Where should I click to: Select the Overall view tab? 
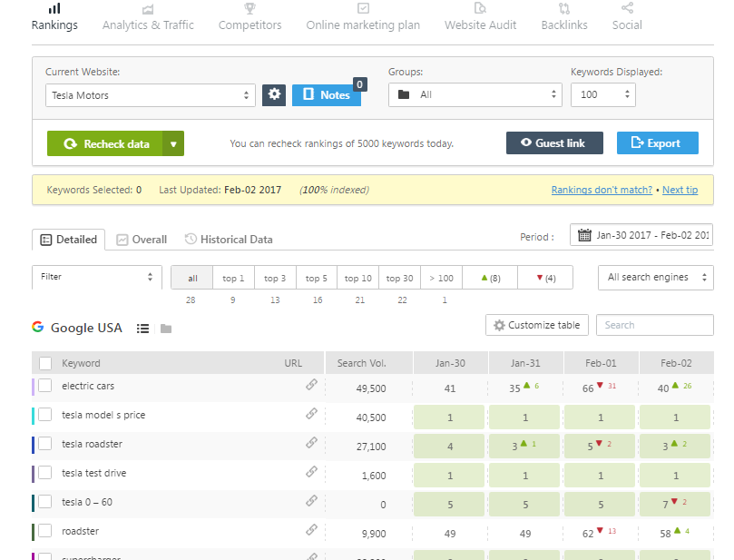tap(142, 240)
